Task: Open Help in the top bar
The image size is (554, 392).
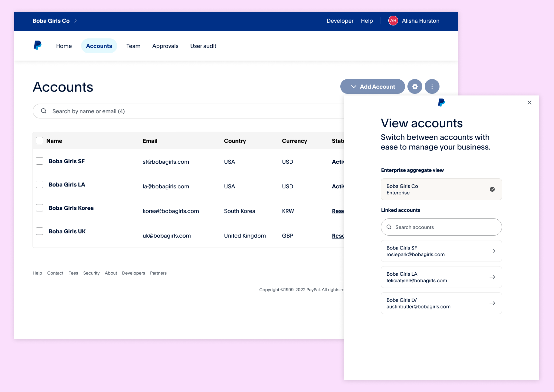Action: tap(367, 21)
